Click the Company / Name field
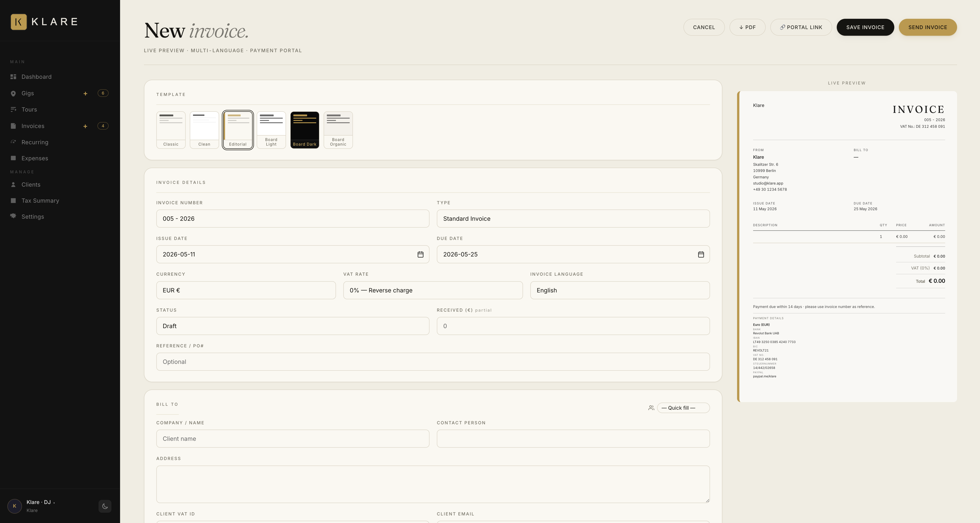Viewport: 980px width, 523px height. 292,439
